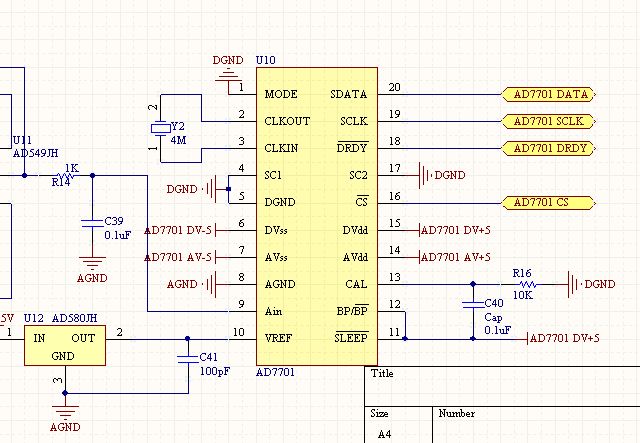Click the AVss pin name
The width and height of the screenshot is (640, 443).
coord(276,257)
